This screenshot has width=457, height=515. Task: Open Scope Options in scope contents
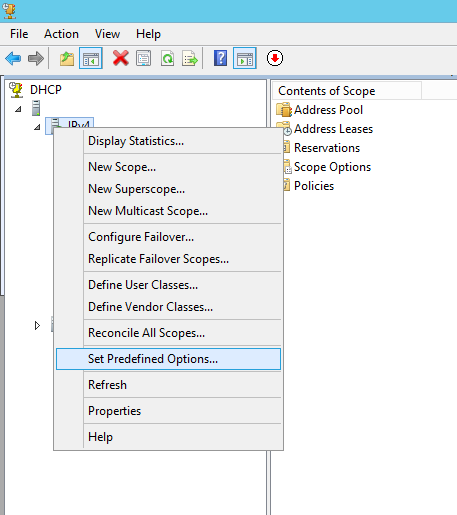tap(332, 167)
